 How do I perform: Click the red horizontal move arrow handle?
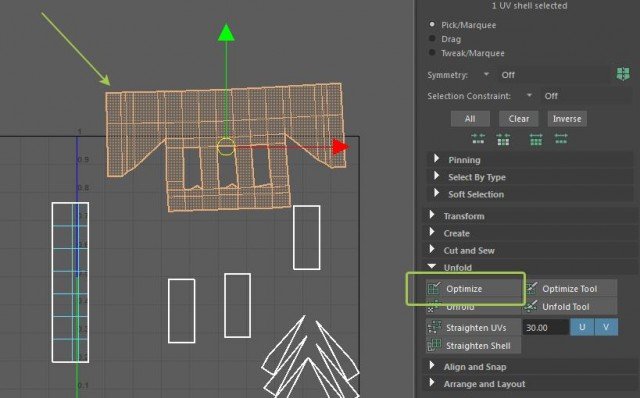340,147
